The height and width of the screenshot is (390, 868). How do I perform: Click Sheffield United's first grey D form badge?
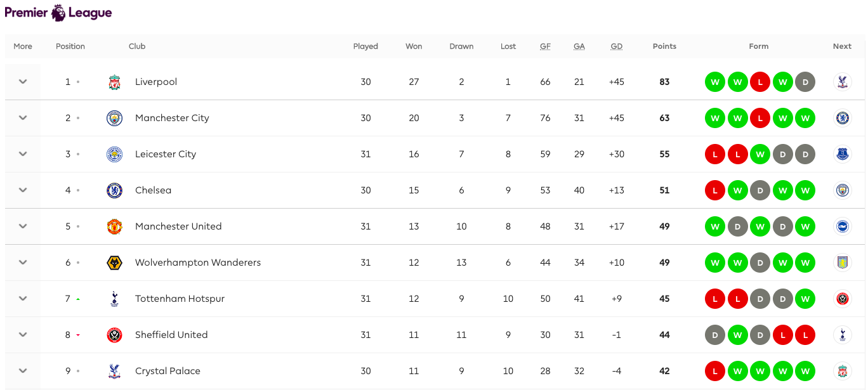click(715, 335)
